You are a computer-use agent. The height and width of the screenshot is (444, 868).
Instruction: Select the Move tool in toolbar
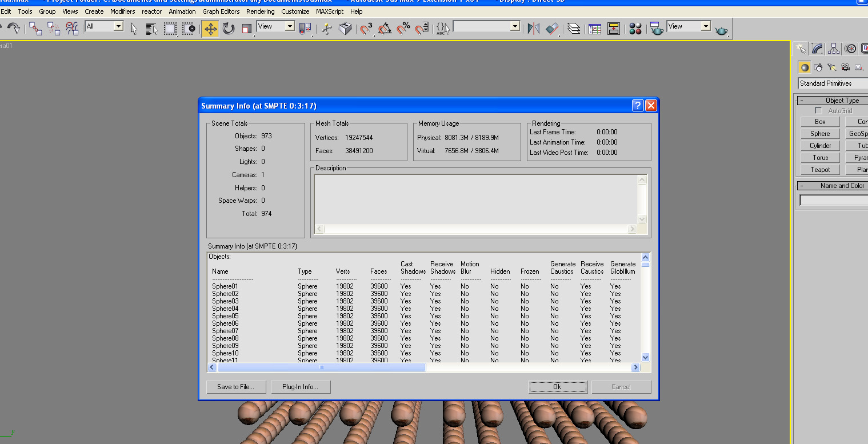click(x=210, y=29)
